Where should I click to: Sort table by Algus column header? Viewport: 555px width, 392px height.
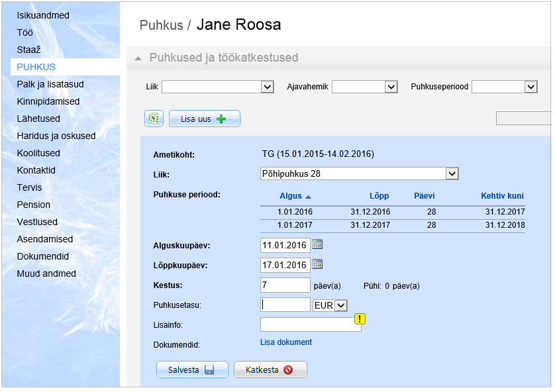pos(291,196)
